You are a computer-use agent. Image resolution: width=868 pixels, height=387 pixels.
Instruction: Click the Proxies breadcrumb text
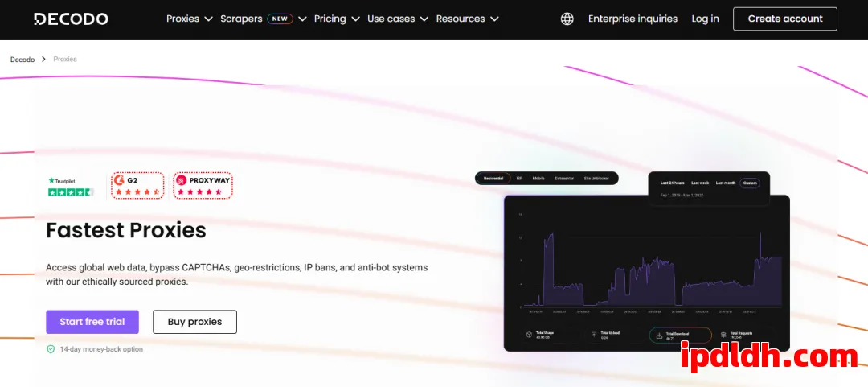(65, 60)
